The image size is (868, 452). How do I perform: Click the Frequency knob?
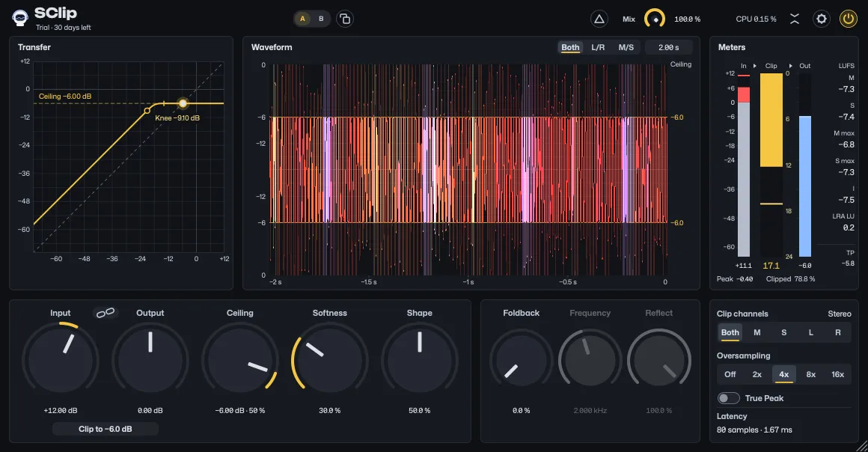(590, 361)
